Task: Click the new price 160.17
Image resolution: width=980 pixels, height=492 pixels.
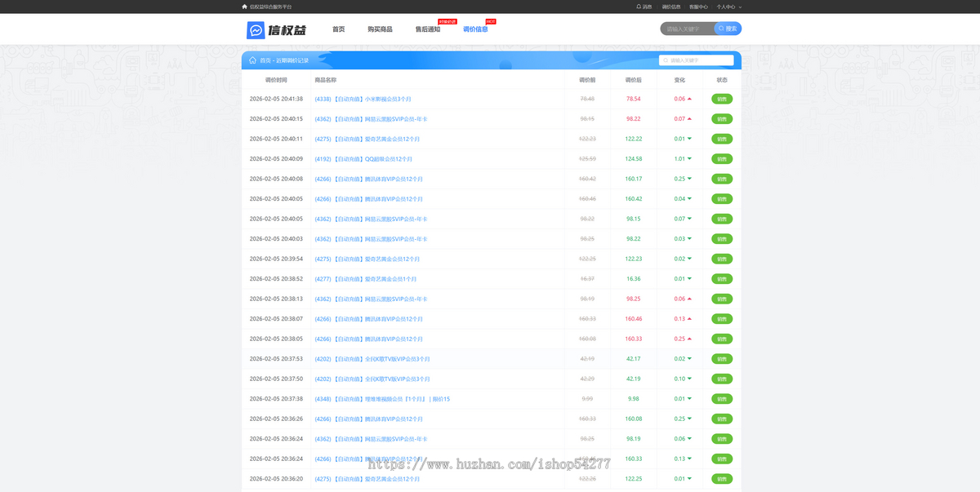Action: 634,179
